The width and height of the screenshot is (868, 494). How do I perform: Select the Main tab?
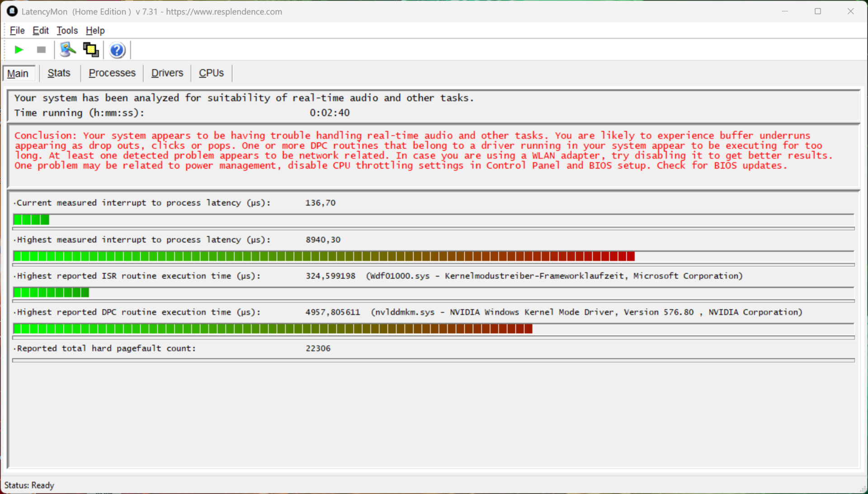pos(18,73)
